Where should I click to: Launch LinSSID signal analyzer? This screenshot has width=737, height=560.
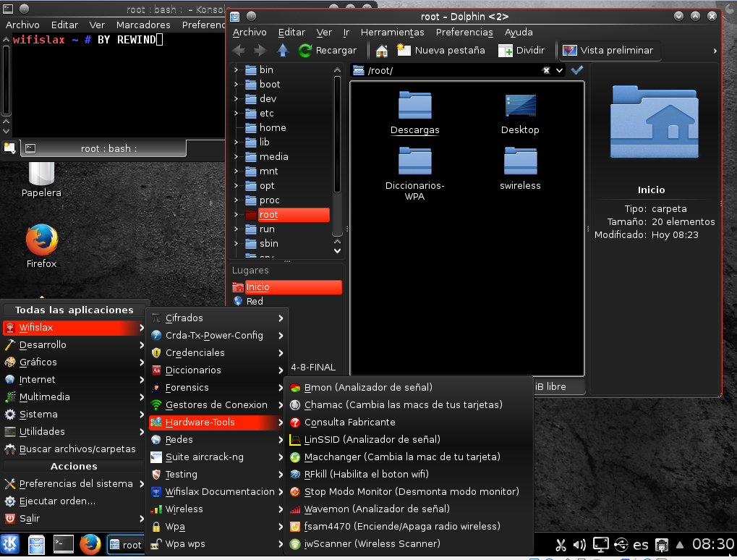point(409,440)
